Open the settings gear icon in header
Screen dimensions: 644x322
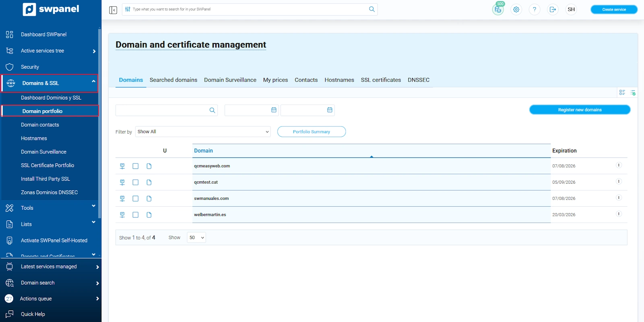516,10
